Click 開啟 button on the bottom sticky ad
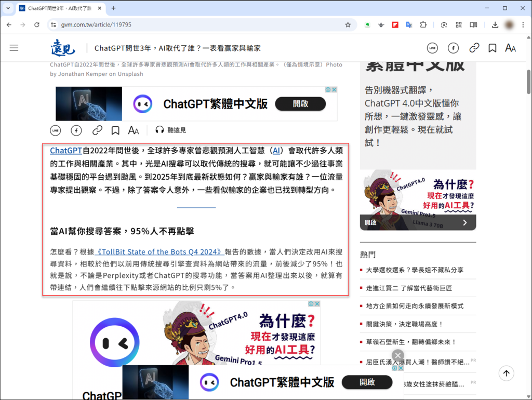The height and width of the screenshot is (400, 532). 367,382
